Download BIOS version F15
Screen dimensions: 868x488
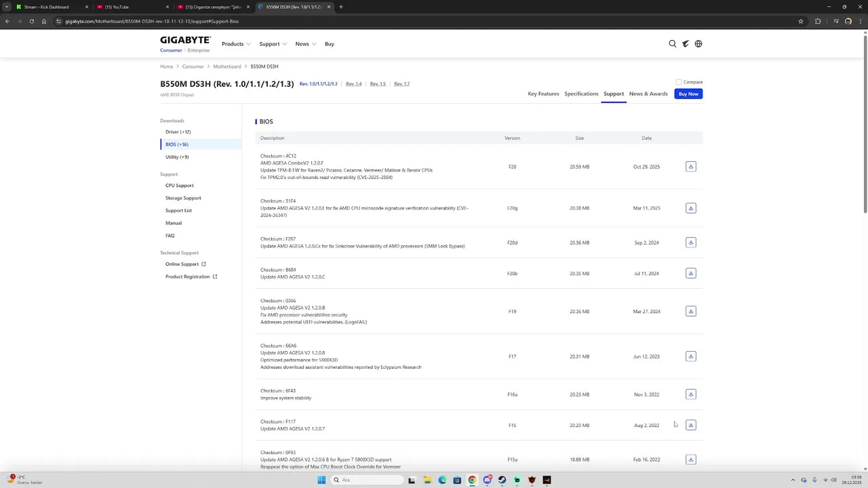click(x=690, y=425)
